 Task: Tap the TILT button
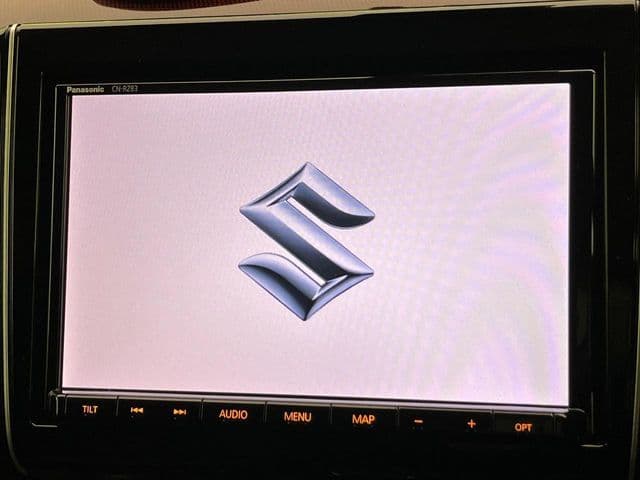90,409
